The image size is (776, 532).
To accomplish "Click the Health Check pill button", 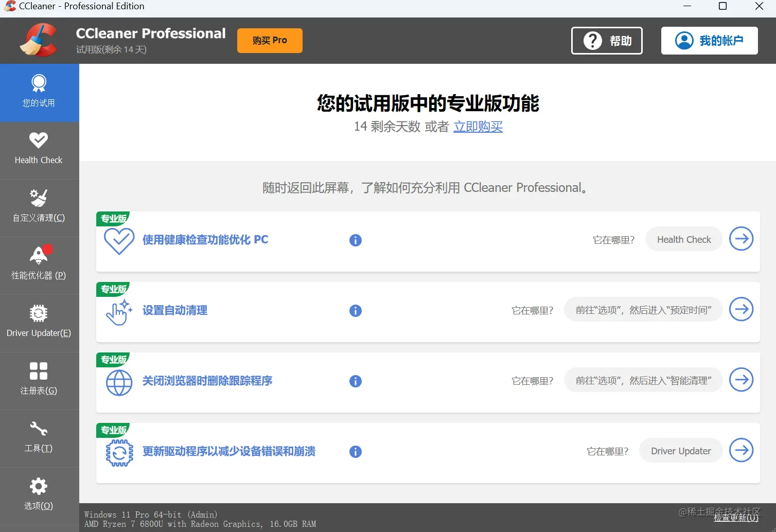I will pyautogui.click(x=684, y=239).
